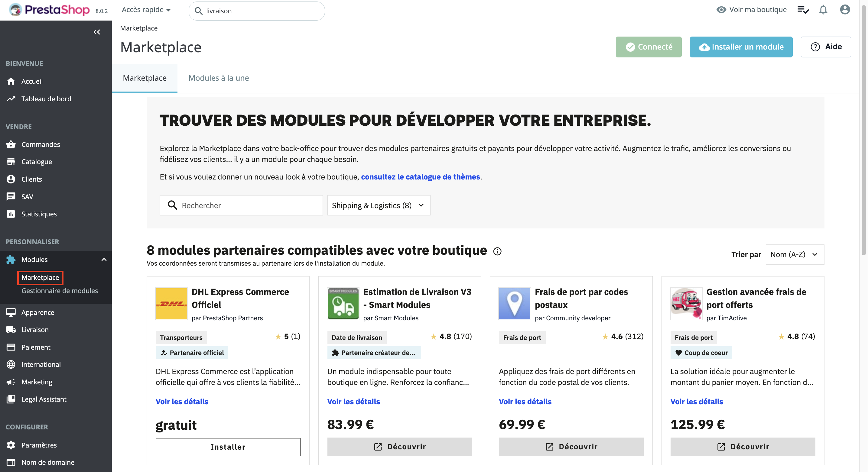Click the TimeActive free shipping van thumbnail
This screenshot has height=472, width=868.
coord(686,304)
